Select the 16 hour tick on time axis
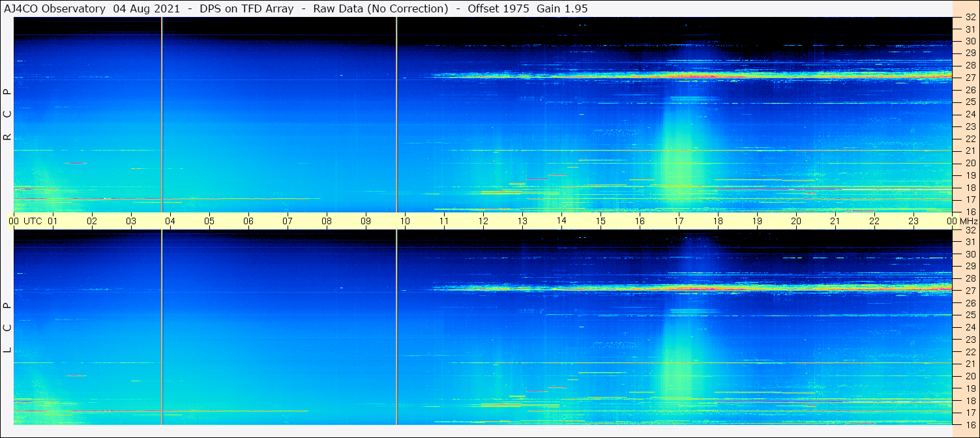The image size is (980, 438). 640,221
